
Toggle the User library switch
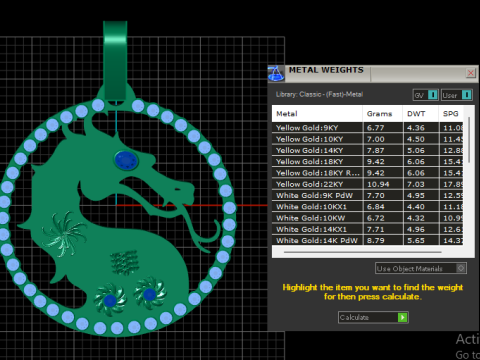[x=456, y=95]
